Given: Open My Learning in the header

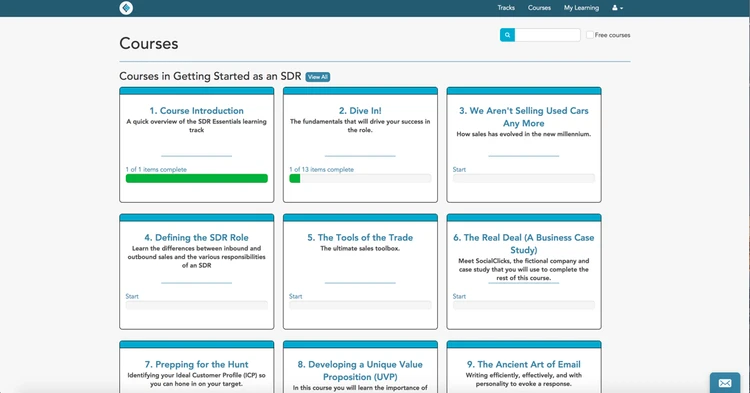Looking at the screenshot, I should pos(581,8).
